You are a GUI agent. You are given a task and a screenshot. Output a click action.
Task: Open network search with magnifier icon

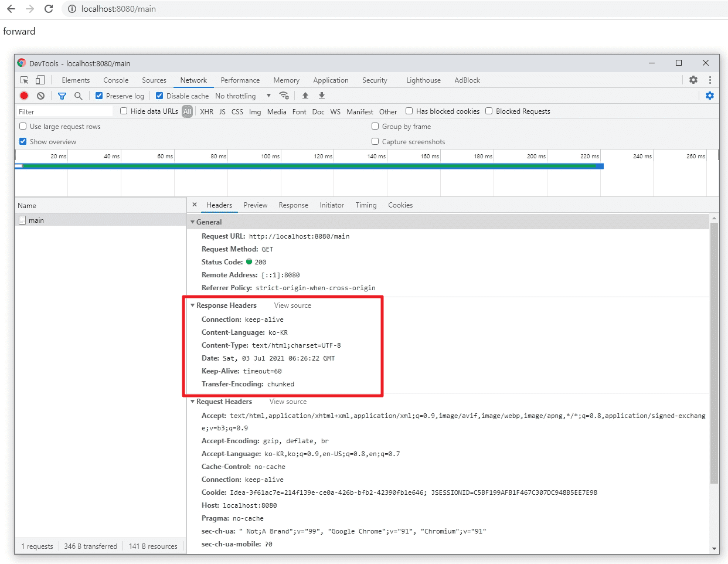78,96
